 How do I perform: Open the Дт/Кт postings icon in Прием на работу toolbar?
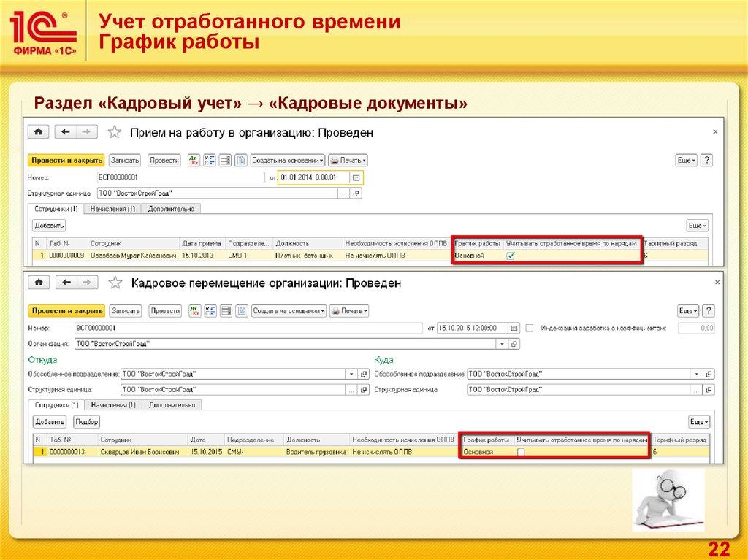(194, 161)
